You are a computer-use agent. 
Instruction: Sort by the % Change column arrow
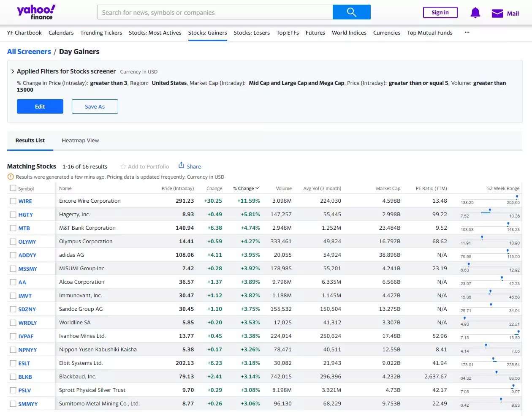257,188
